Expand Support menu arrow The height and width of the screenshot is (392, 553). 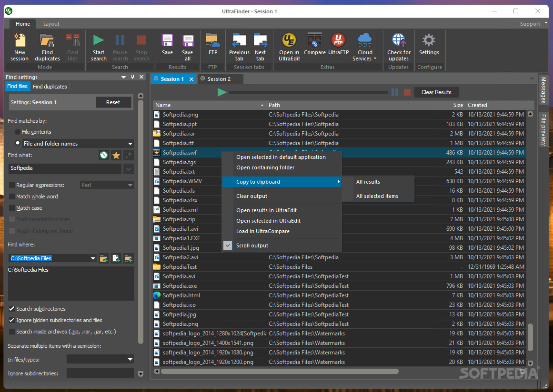point(546,23)
